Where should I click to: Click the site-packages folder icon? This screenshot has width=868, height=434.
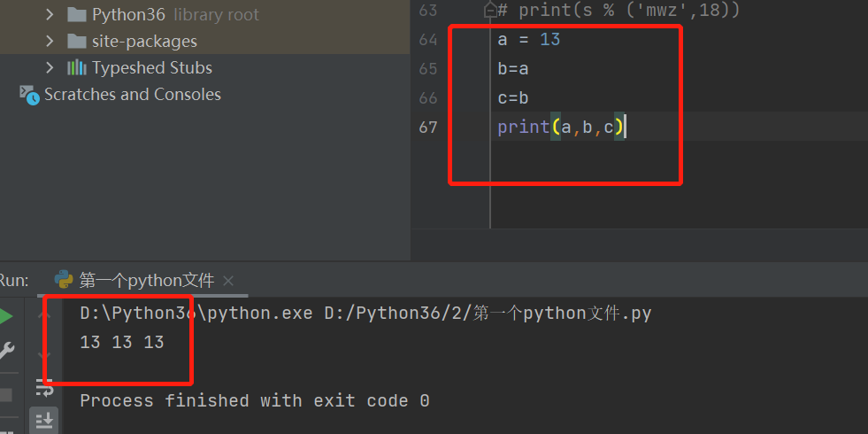coord(77,42)
